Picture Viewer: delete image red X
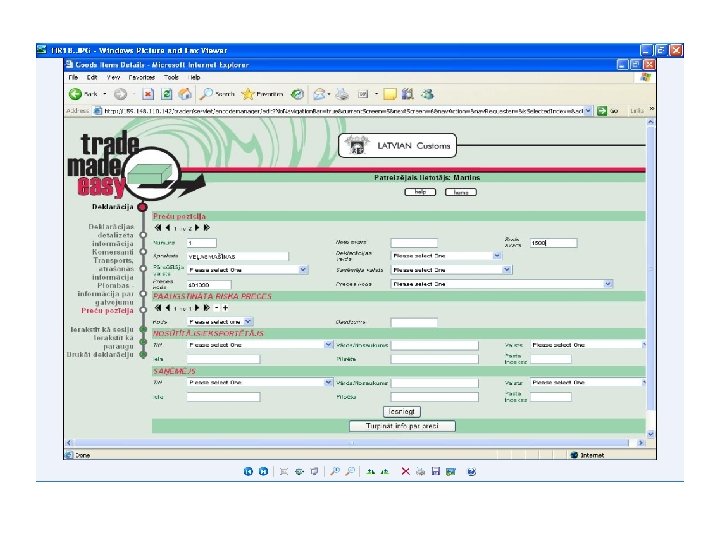 point(405,471)
